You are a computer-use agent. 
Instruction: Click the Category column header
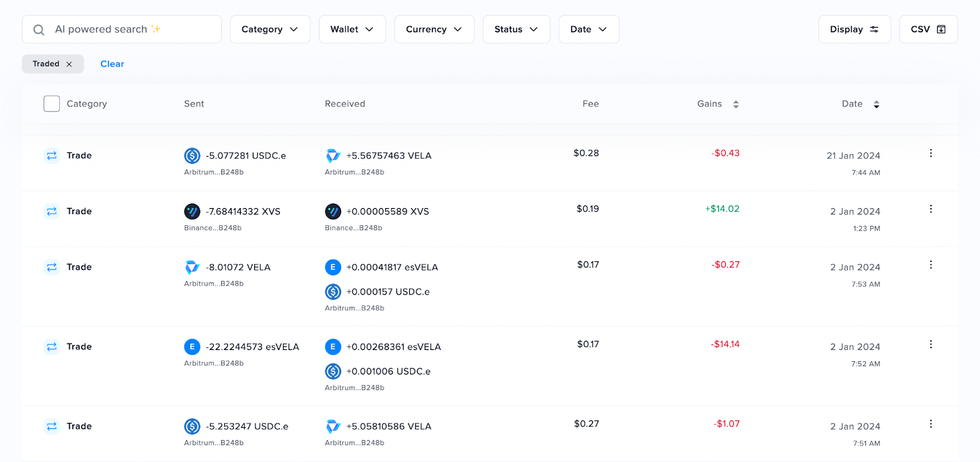(87, 104)
